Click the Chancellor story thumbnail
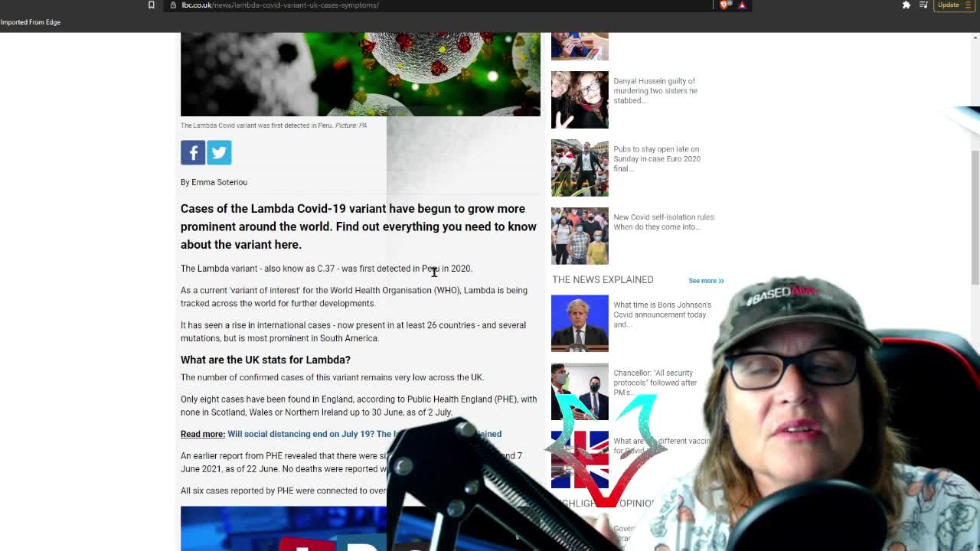Viewport: 980px width, 551px height. [x=580, y=391]
